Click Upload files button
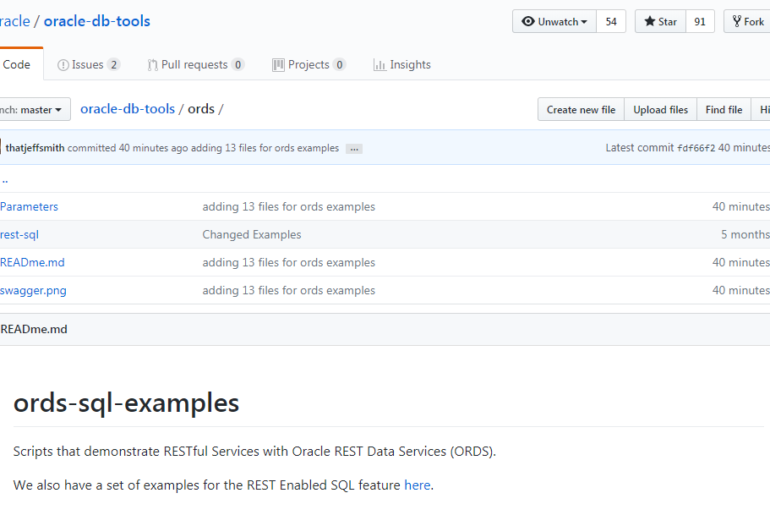 click(x=660, y=109)
